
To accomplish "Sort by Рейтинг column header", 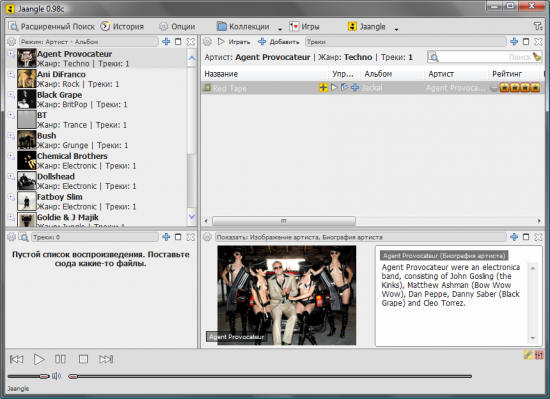I will pos(513,74).
